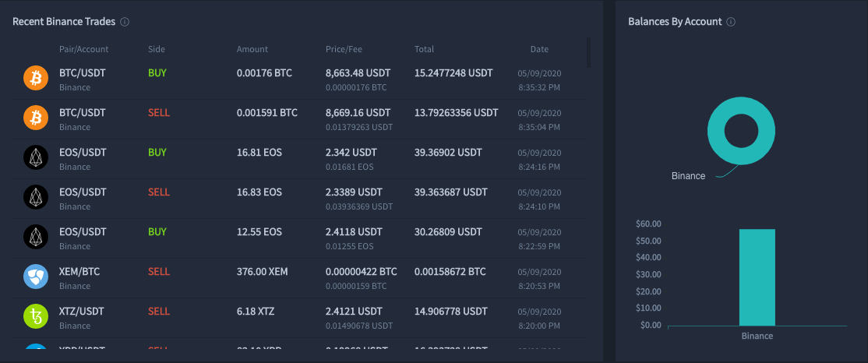Open info icon beside Balances By Account
Screen dimensions: 868x363
click(731, 22)
